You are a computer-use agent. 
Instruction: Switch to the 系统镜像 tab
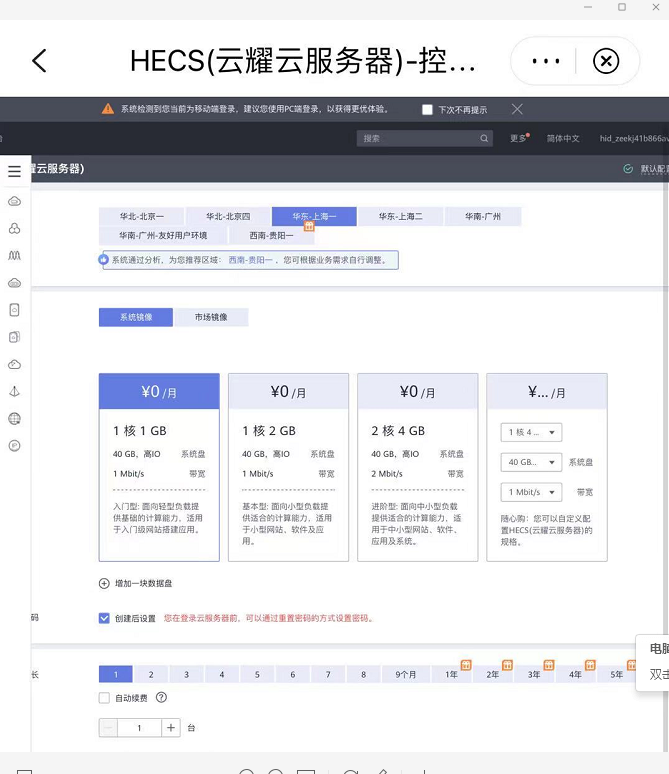[x=136, y=317]
